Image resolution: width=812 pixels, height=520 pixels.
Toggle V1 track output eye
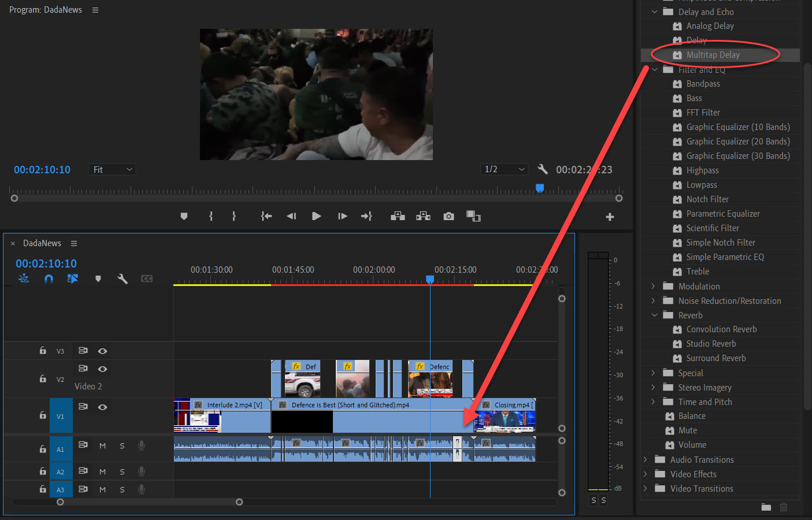coord(102,407)
